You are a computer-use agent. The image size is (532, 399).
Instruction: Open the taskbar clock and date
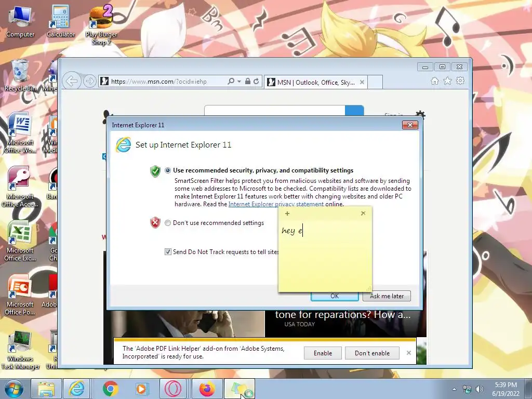(506, 389)
